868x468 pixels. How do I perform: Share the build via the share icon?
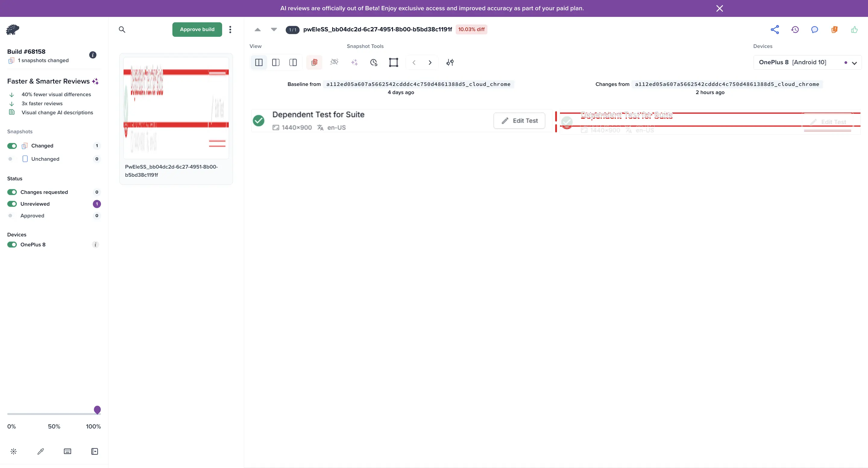[775, 30]
